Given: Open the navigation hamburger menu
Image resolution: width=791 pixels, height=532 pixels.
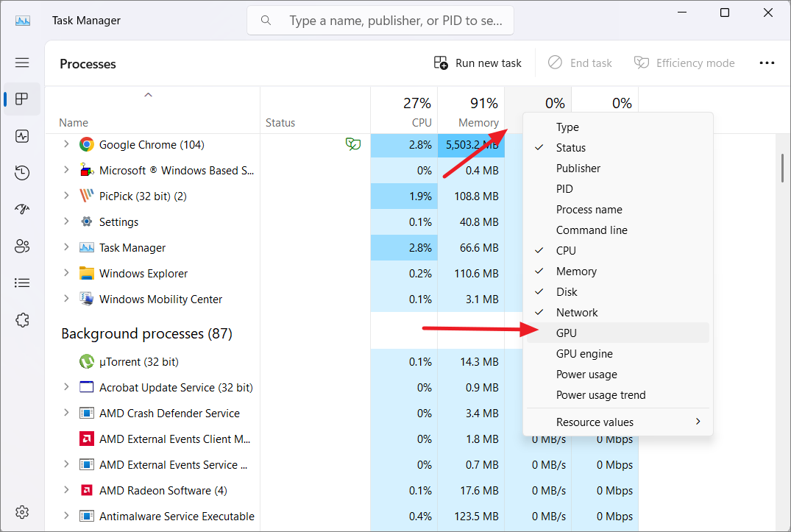Looking at the screenshot, I should tap(22, 63).
